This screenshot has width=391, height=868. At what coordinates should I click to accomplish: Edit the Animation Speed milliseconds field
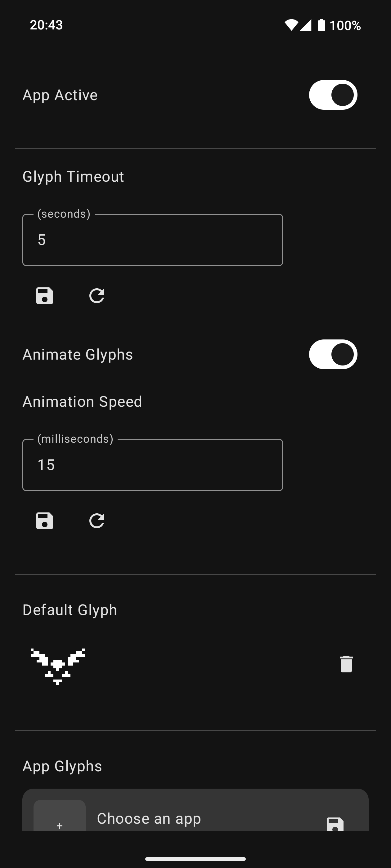152,465
